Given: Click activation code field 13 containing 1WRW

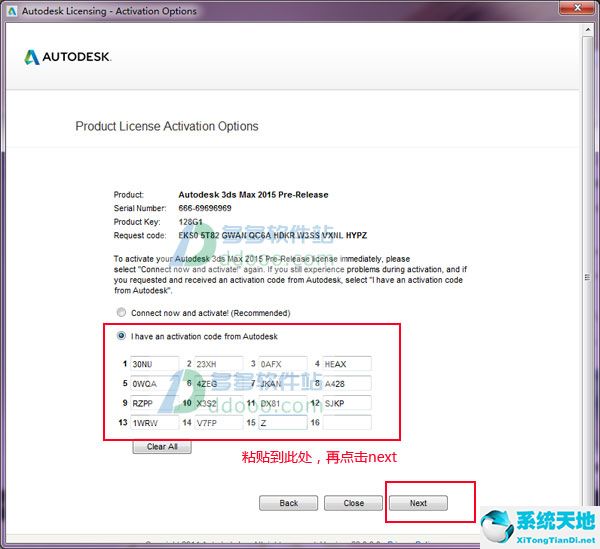Looking at the screenshot, I should pyautogui.click(x=155, y=423).
